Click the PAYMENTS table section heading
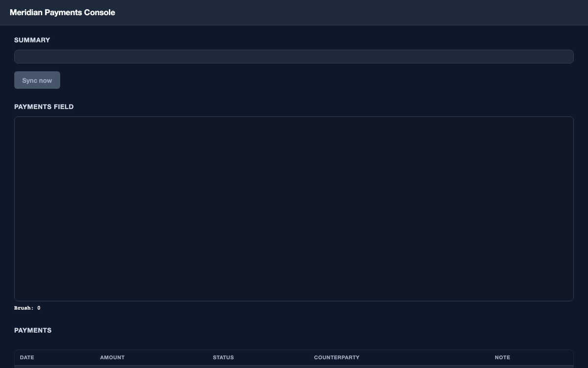Viewport: 588px width, 368px height. click(x=33, y=330)
